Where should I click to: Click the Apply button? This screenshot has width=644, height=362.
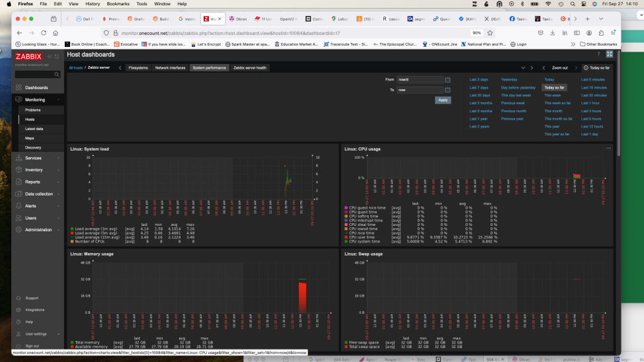(x=442, y=100)
